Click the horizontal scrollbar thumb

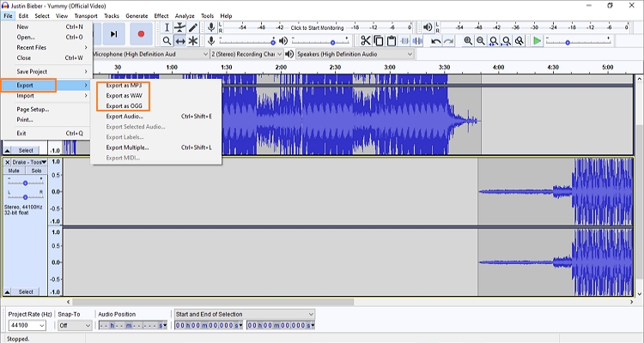(213, 302)
